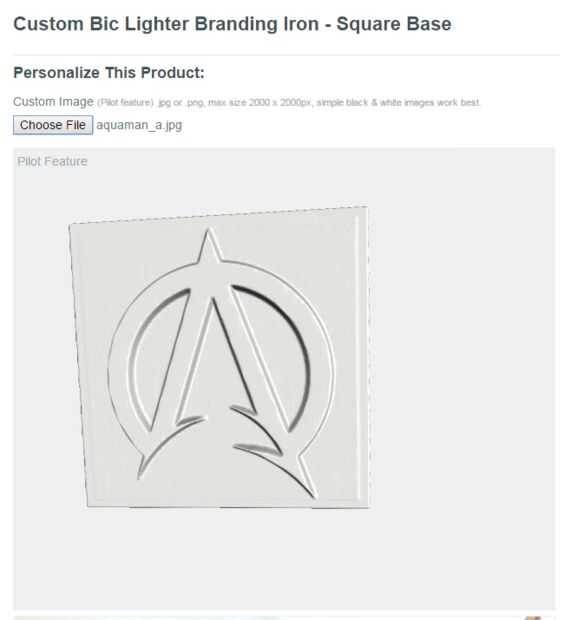The image size is (564, 620).
Task: Click the top-left corner of the stamp plate
Action: coord(70,225)
